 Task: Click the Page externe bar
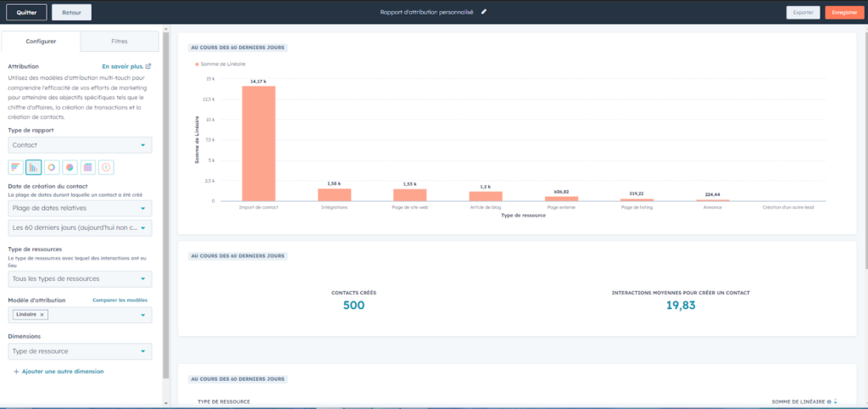pos(561,199)
